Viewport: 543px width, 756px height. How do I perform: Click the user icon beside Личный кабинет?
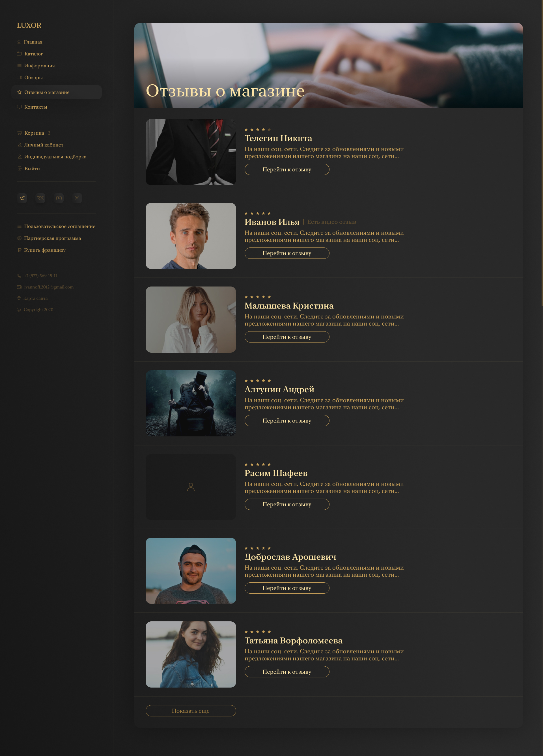(19, 145)
